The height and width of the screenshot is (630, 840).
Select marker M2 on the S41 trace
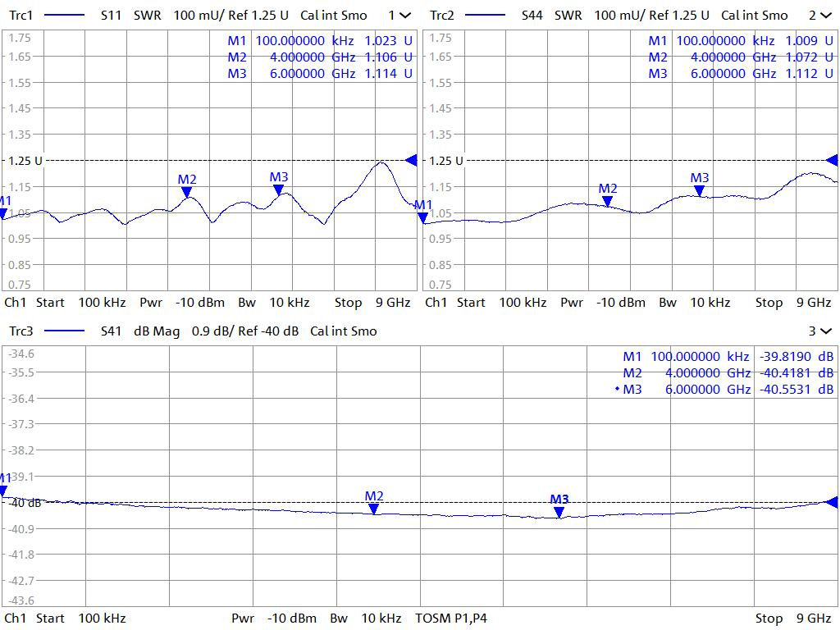(374, 509)
